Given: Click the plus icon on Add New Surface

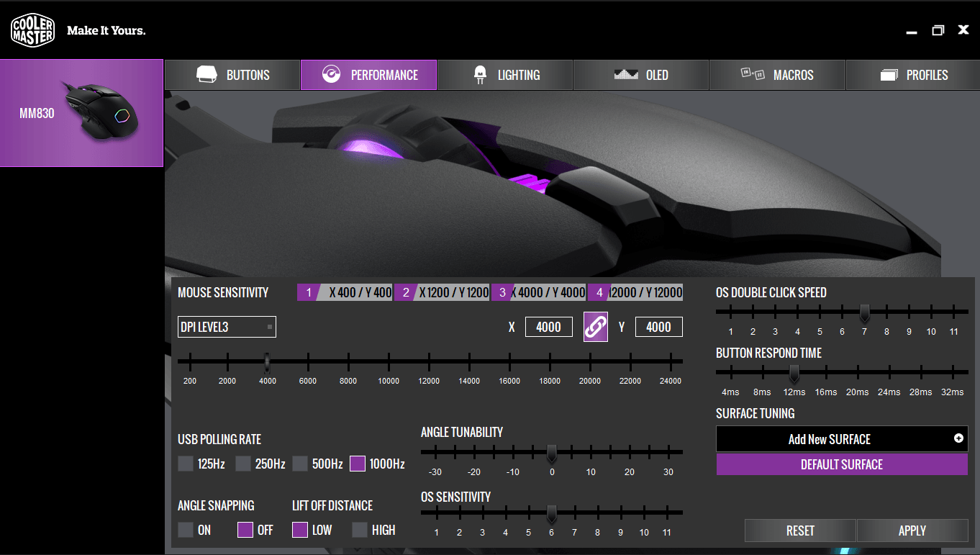Looking at the screenshot, I should [958, 438].
